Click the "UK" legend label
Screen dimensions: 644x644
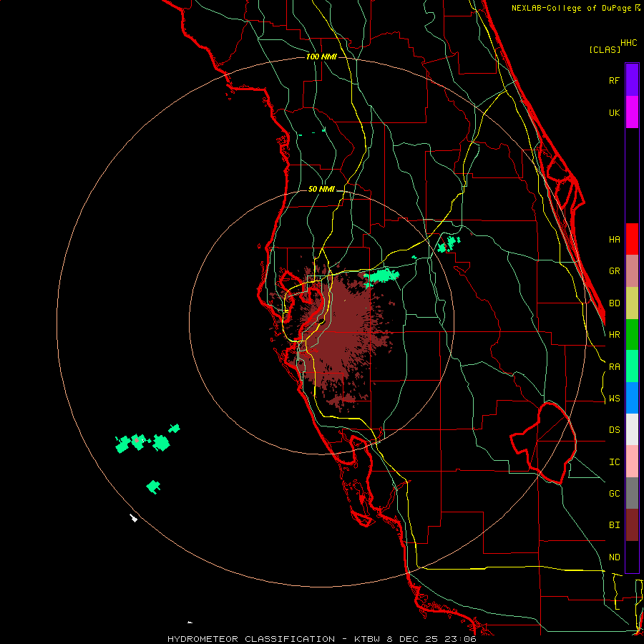point(614,112)
